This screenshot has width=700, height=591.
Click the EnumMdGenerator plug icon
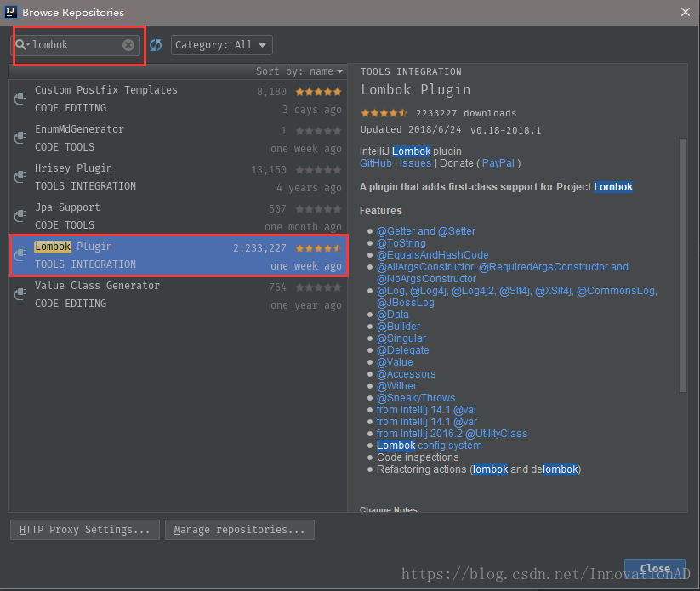(x=20, y=138)
